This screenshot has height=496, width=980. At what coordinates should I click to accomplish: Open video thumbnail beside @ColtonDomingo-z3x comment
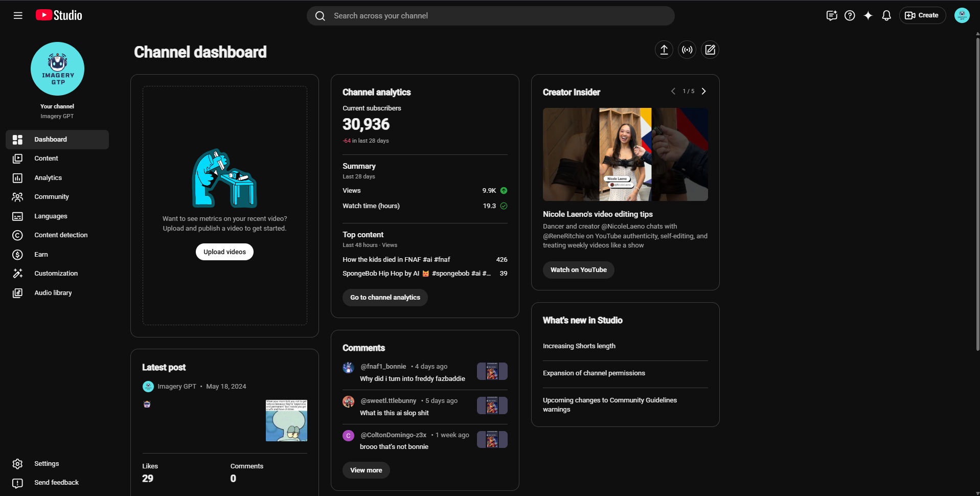[492, 440]
